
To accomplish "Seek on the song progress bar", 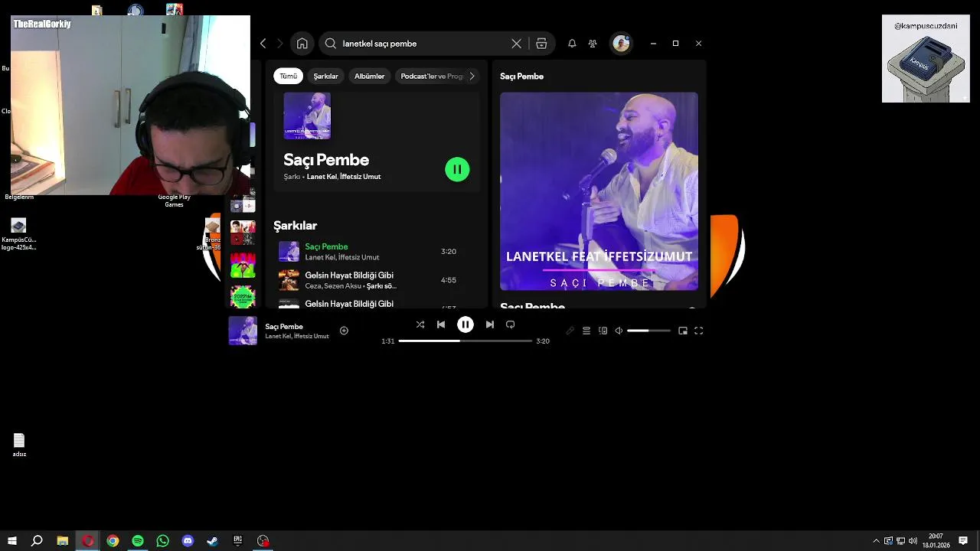I will [x=465, y=341].
